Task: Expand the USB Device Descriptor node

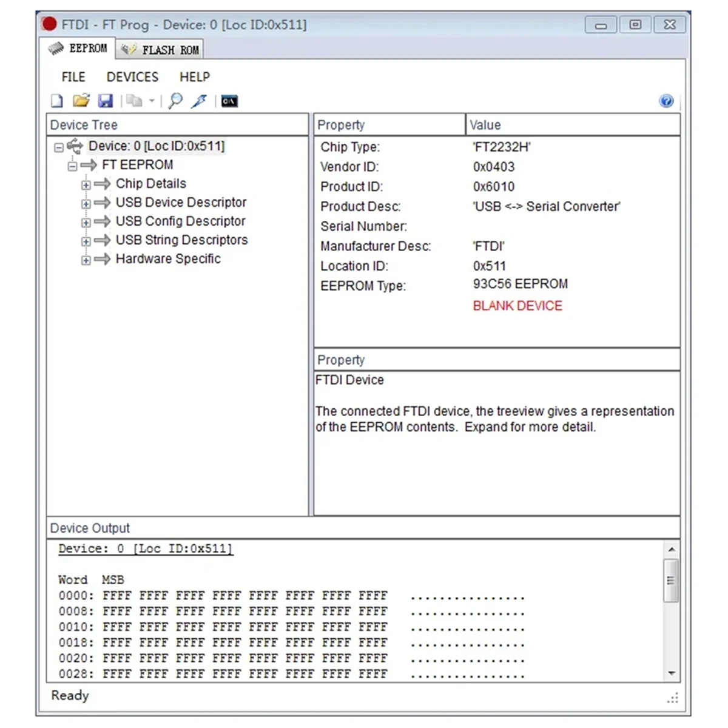Action: (86, 204)
